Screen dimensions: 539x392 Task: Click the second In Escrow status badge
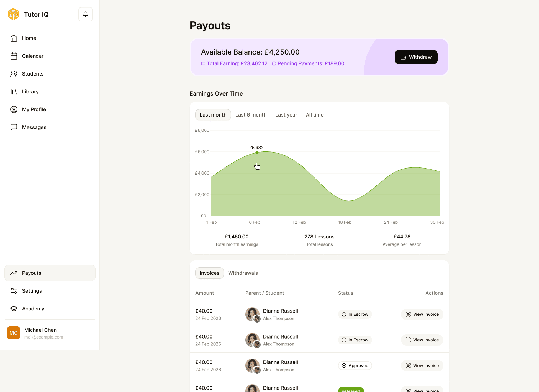coord(355,340)
